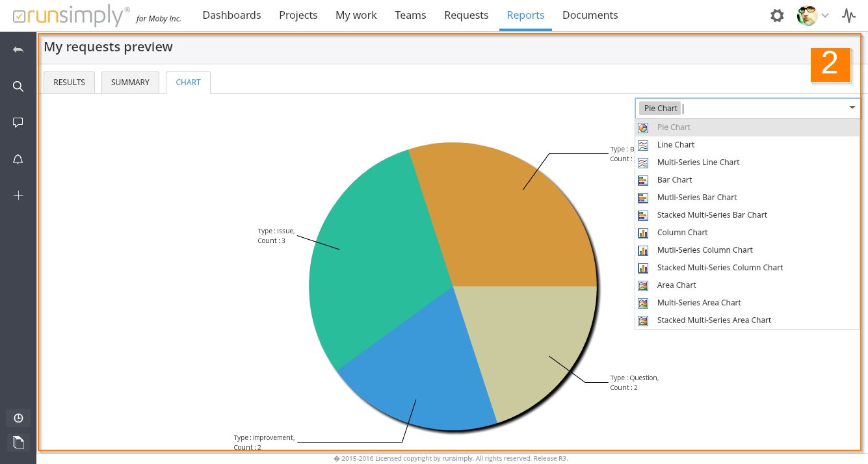Image resolution: width=868 pixels, height=464 pixels.
Task: Click the documents copy icon in sidebar
Action: click(18, 443)
